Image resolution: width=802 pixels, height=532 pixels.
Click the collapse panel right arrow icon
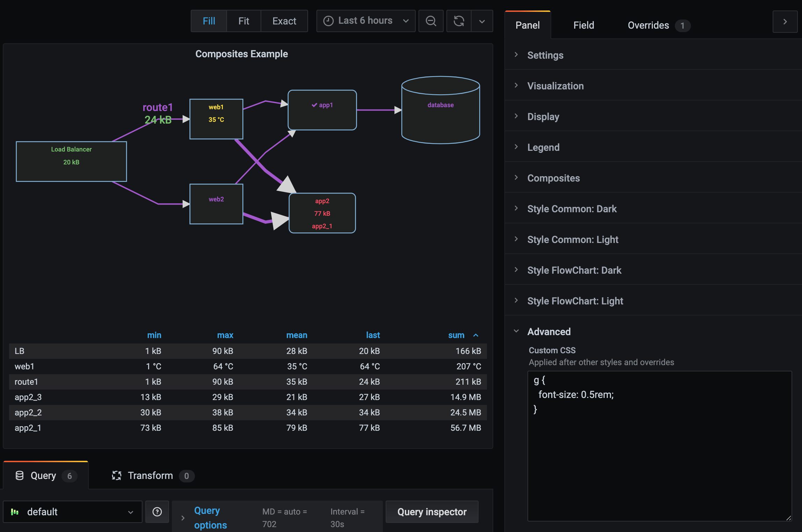[785, 21]
